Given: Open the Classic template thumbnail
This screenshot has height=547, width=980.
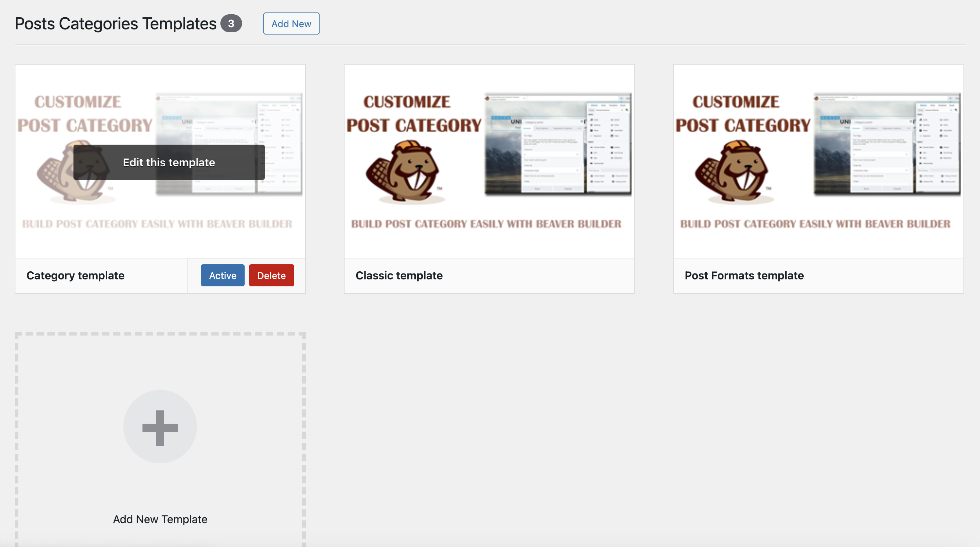Looking at the screenshot, I should pyautogui.click(x=489, y=161).
